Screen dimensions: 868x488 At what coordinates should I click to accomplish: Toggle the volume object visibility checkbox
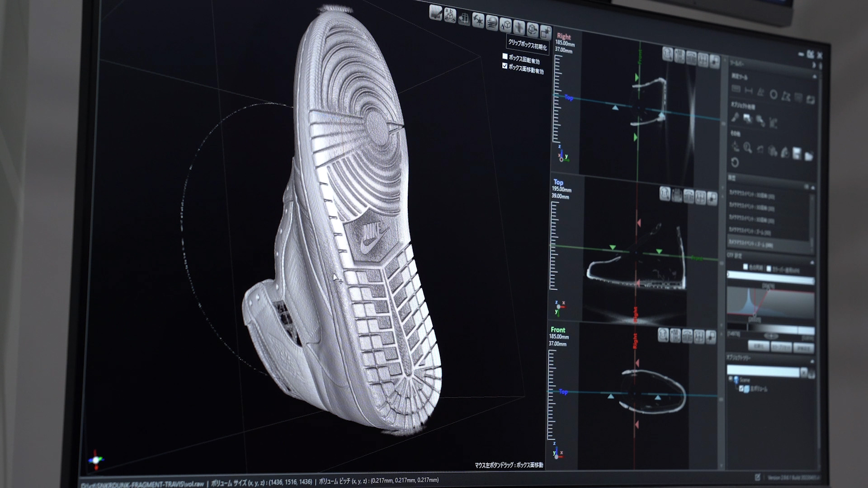click(x=741, y=389)
